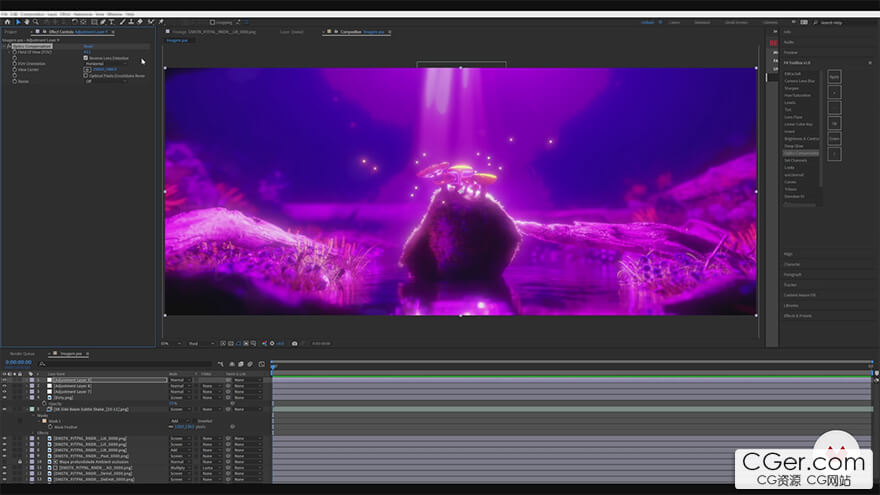The height and width of the screenshot is (495, 880).
Task: Switch to Render Queue tab
Action: [x=22, y=354]
